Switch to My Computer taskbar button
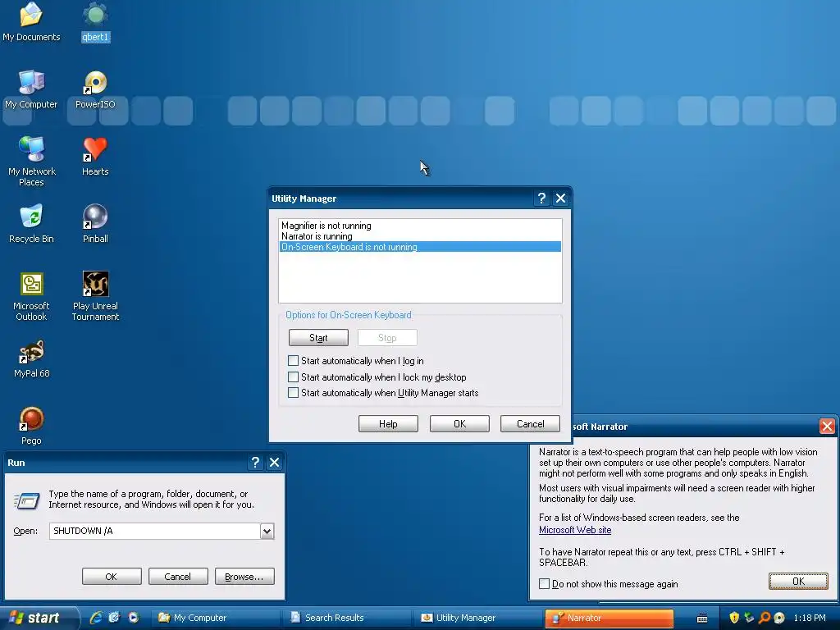The width and height of the screenshot is (840, 630). click(x=214, y=618)
